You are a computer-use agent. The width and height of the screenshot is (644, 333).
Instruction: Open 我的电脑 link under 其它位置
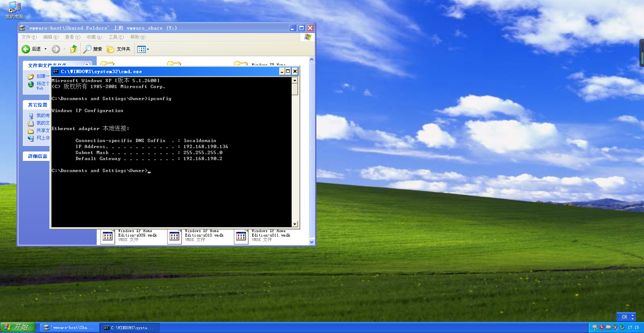coord(39,115)
